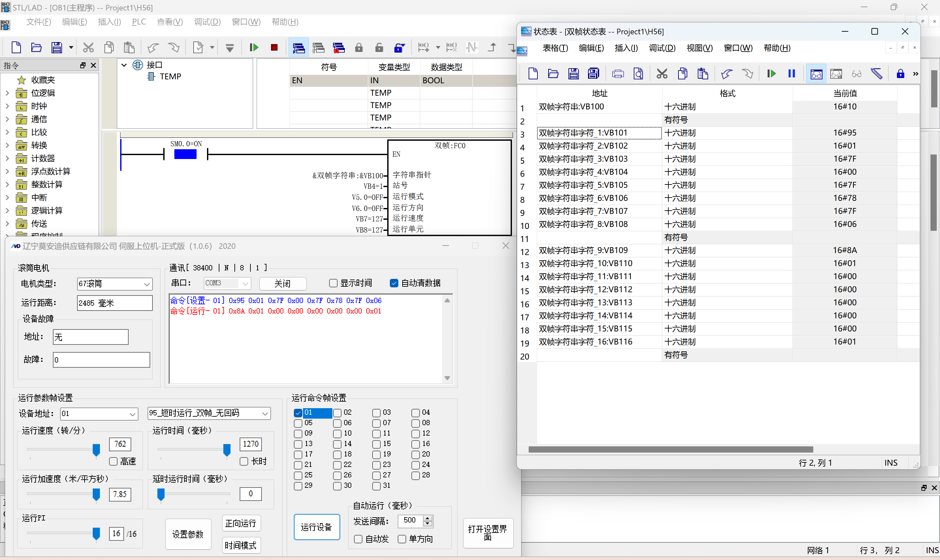The height and width of the screenshot is (560, 940).
Task: Click Print preview icon in status table toolbar
Action: [638, 73]
